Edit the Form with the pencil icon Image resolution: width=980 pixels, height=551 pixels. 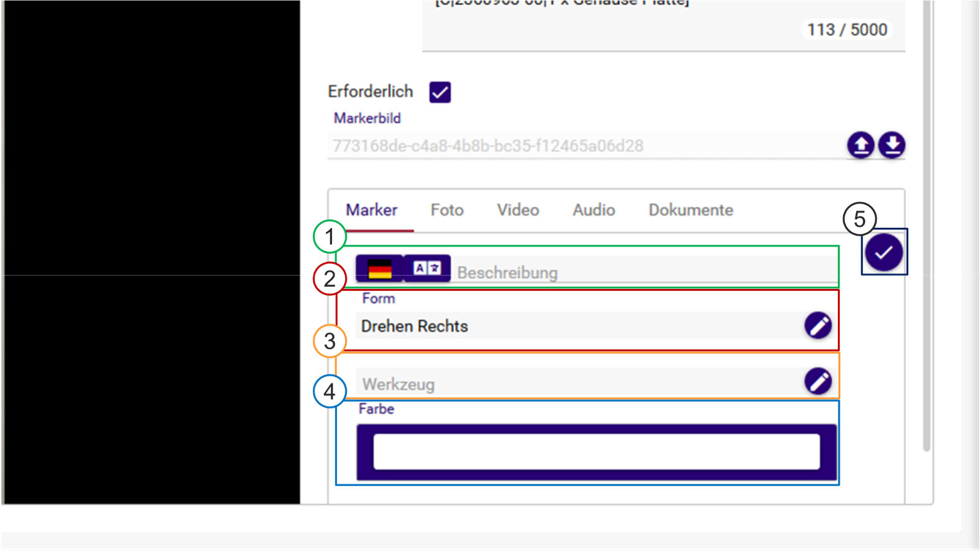818,326
